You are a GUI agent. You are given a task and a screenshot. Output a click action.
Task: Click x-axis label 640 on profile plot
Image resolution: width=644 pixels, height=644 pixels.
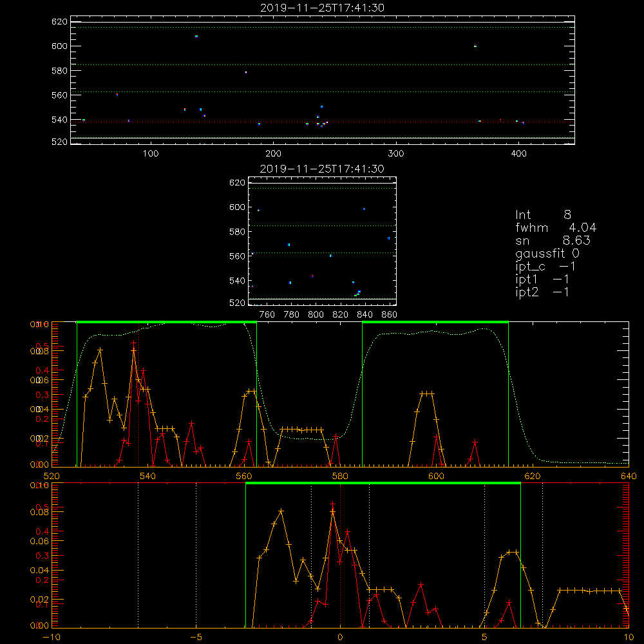[x=629, y=477]
